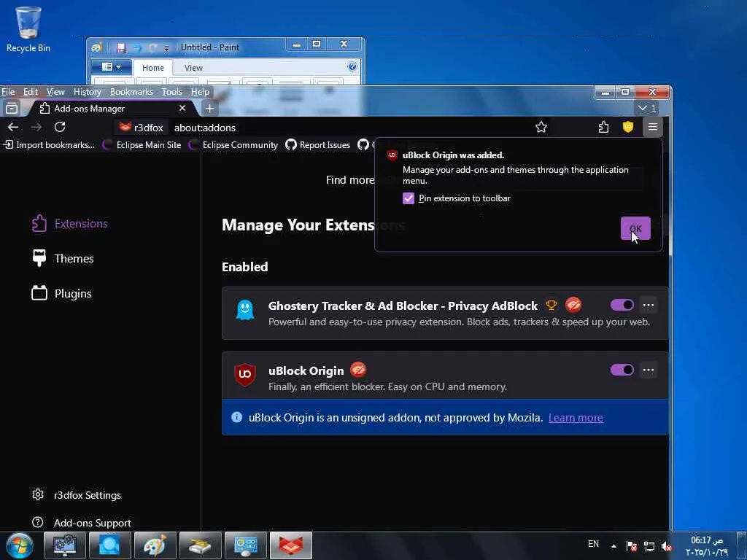Click Ghostery's red private browsing badge
Viewport: 747px width, 560px height.
point(573,305)
